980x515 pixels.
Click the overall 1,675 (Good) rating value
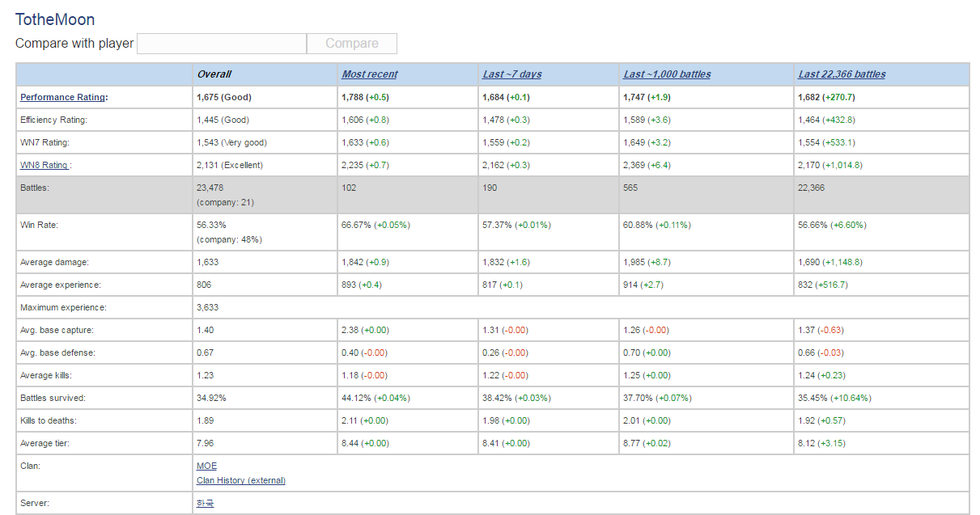223,97
